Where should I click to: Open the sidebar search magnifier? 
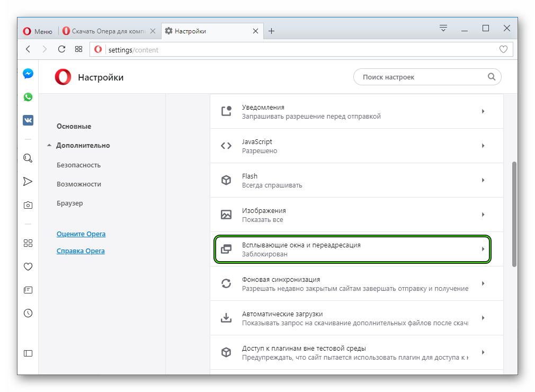pos(28,158)
